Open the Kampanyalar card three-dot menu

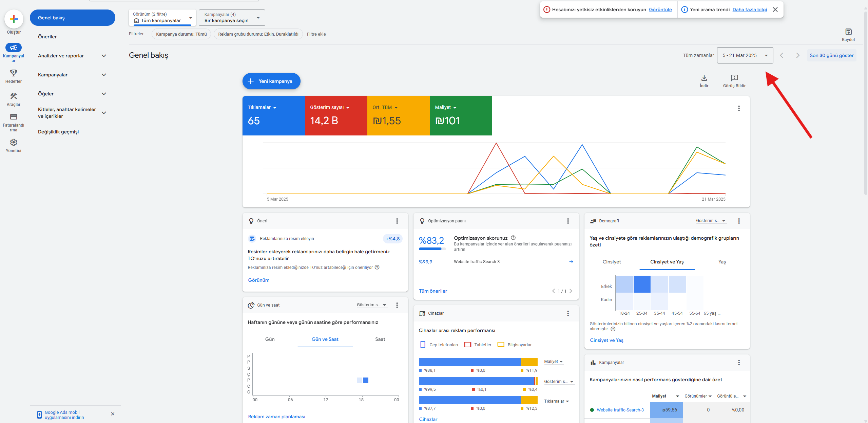click(739, 363)
